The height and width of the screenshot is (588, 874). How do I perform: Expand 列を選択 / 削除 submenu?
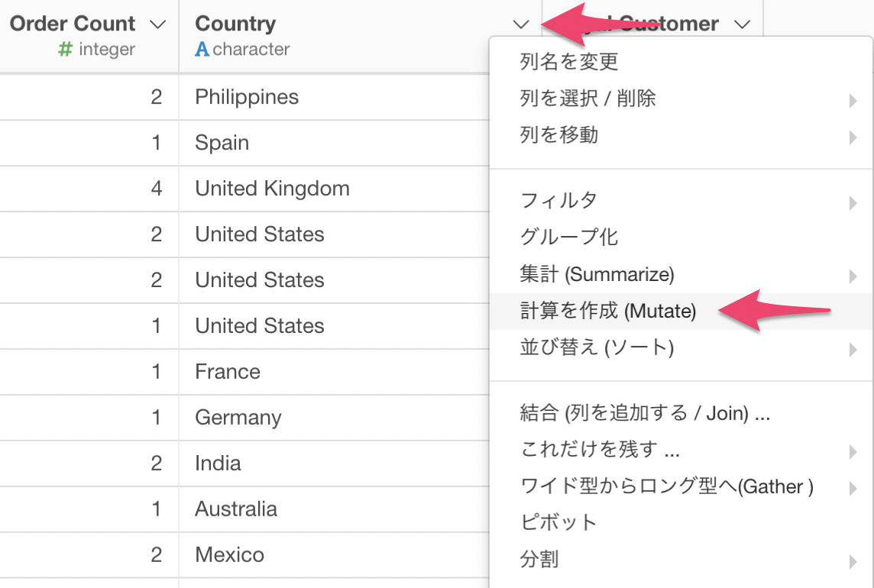588,99
